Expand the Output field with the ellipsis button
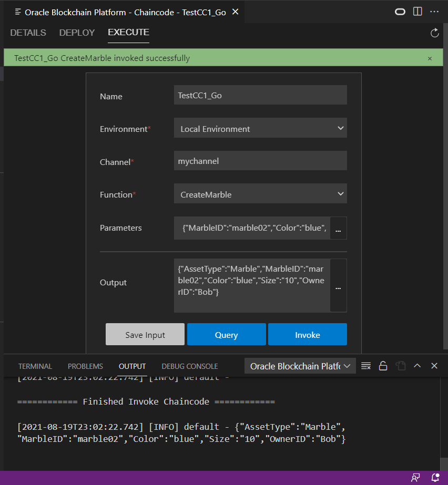 338,286
